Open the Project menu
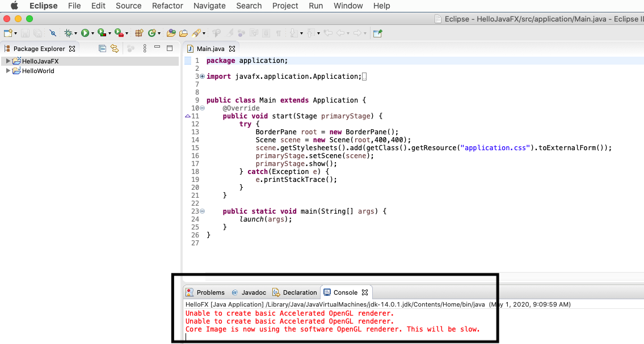The height and width of the screenshot is (344, 644). tap(285, 6)
